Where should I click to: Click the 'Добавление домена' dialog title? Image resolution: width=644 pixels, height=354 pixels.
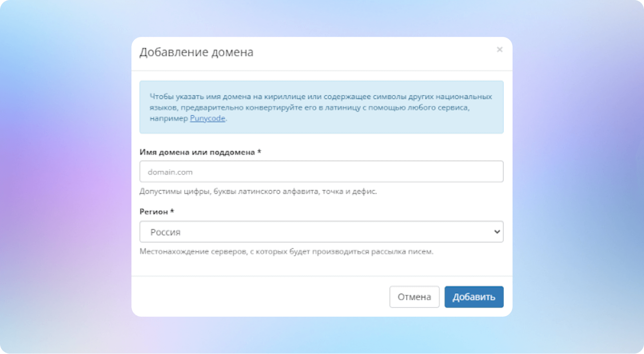click(196, 52)
